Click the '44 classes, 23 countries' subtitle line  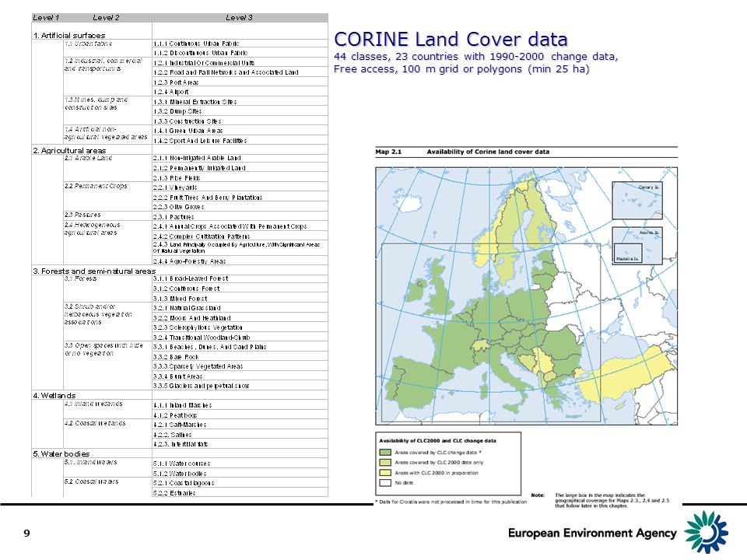pyautogui.click(x=475, y=56)
